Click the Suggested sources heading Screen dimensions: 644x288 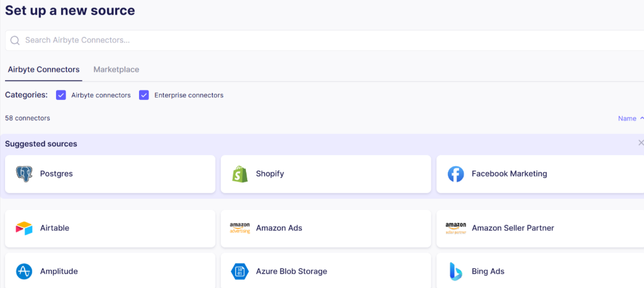click(41, 144)
